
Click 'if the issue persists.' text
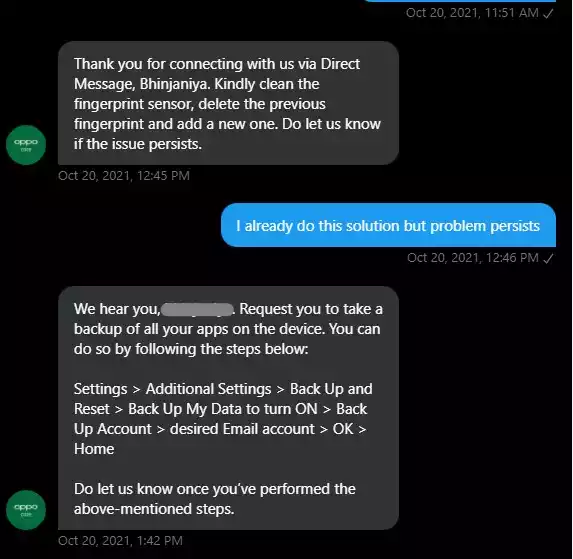[x=138, y=144]
